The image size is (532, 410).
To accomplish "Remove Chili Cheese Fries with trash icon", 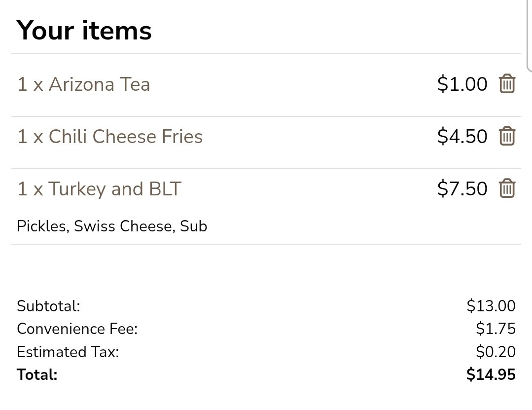I will click(x=507, y=136).
